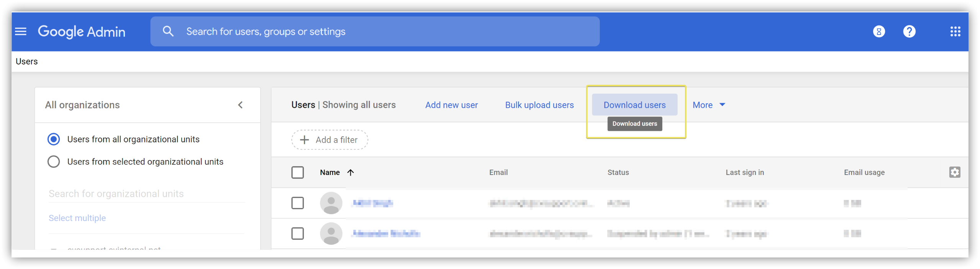Click the Download users button

pyautogui.click(x=634, y=105)
